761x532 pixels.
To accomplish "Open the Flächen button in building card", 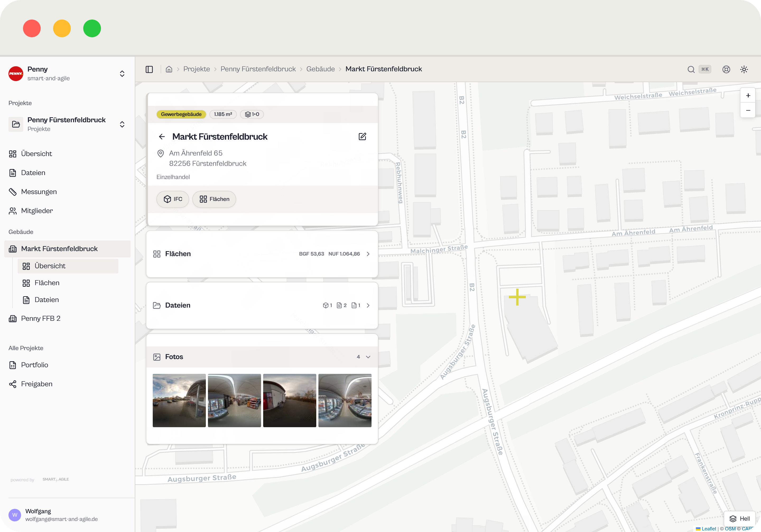I will tap(214, 199).
